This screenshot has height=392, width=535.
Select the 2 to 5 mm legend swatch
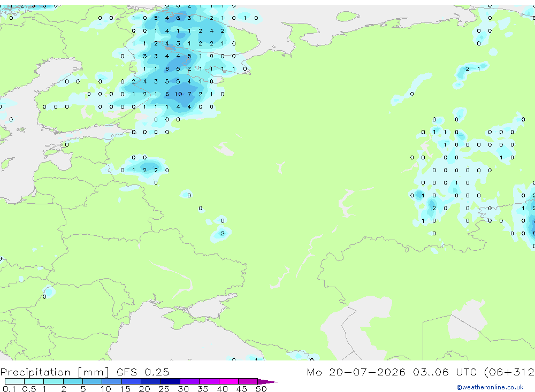point(73,381)
